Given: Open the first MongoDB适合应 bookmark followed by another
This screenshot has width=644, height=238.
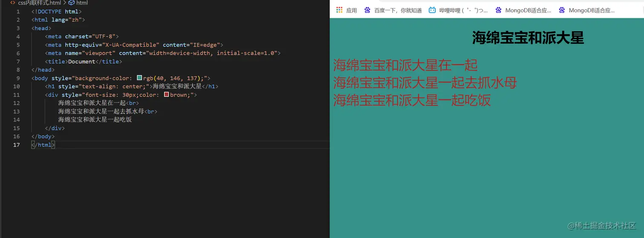Looking at the screenshot, I should pyautogui.click(x=528, y=10).
